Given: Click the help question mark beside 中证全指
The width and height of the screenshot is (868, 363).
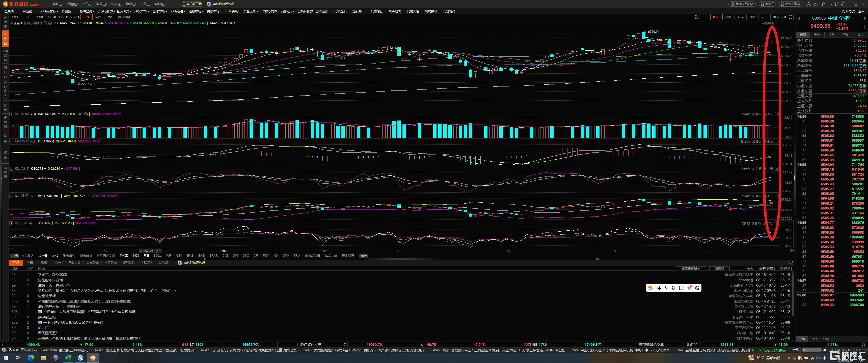Looking at the screenshot, I should [45, 23].
